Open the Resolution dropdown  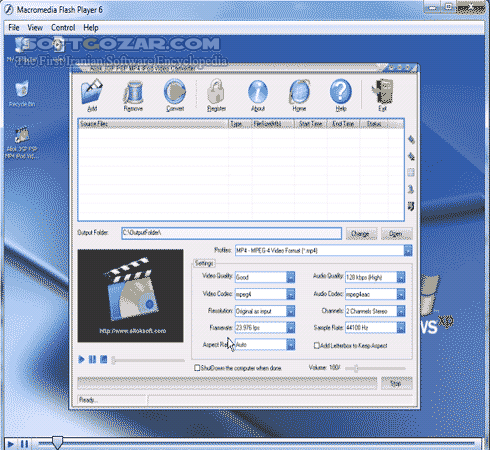(291, 311)
